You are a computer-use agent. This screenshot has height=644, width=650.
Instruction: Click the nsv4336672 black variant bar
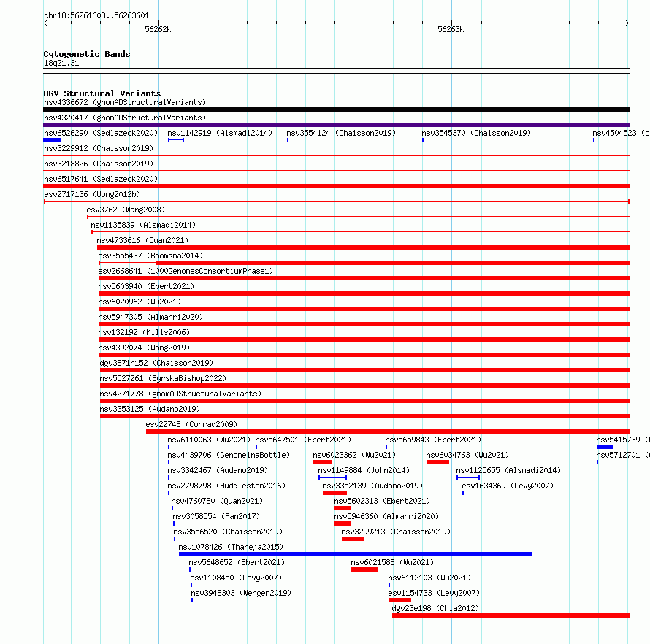[336, 110]
